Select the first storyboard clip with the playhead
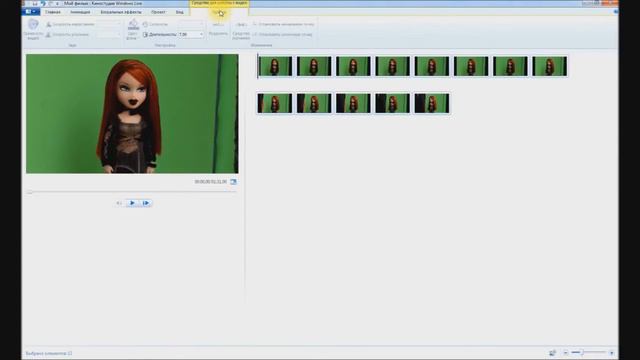 pyautogui.click(x=275, y=66)
